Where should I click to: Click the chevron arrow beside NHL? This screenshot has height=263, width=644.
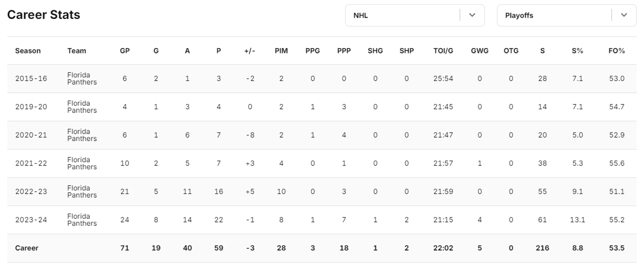(x=472, y=15)
